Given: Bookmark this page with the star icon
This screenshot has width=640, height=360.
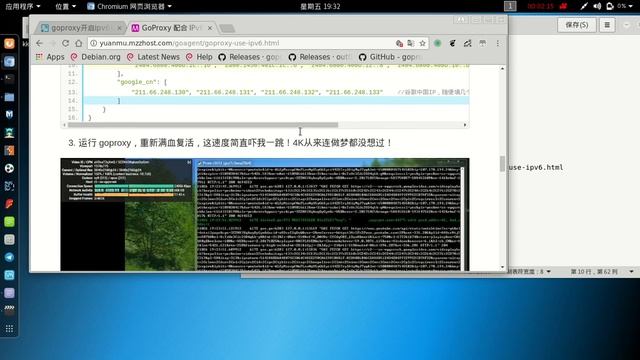Looking at the screenshot, I should coord(422,43).
